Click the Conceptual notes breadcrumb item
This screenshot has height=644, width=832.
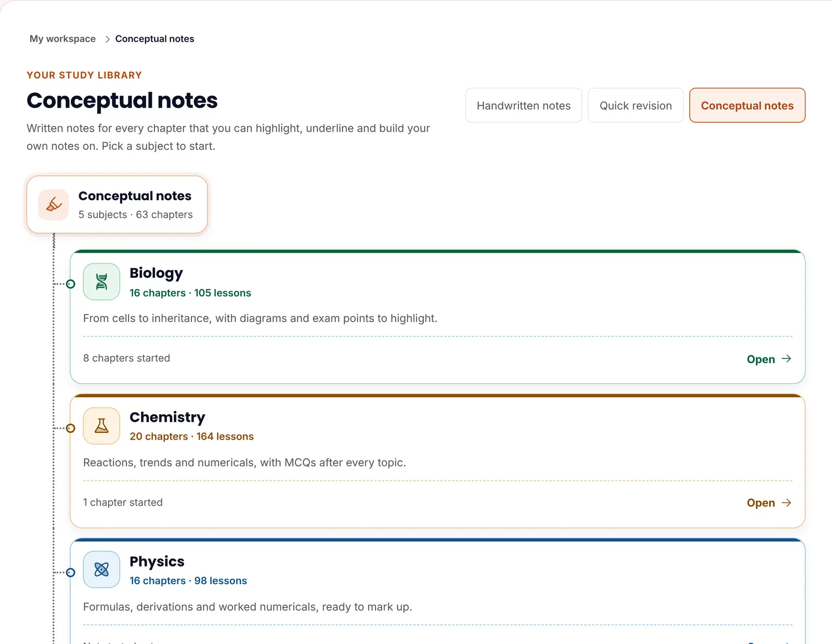[154, 39]
